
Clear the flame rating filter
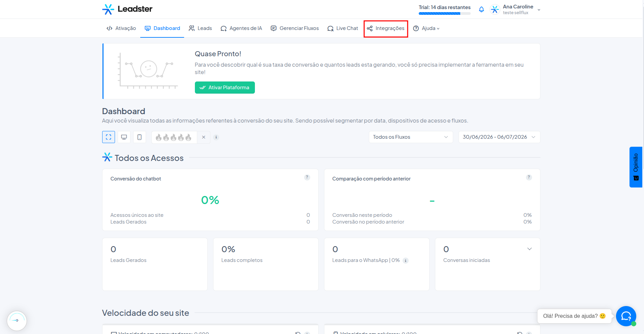click(x=204, y=137)
